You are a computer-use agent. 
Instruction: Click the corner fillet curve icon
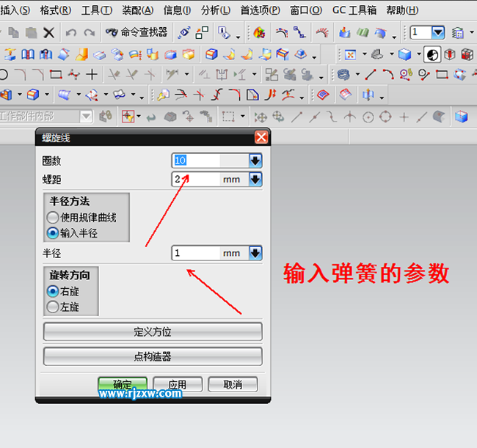pos(235,95)
